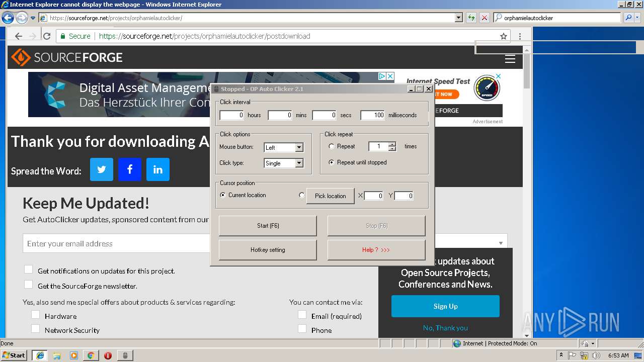Screen dimensions: 644x362
Task: Open recent pages dropdown beside forward button
Action: [x=33, y=18]
